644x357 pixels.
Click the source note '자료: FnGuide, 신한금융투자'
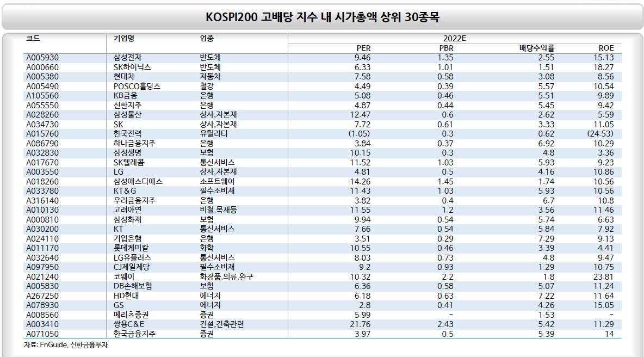tap(66, 345)
